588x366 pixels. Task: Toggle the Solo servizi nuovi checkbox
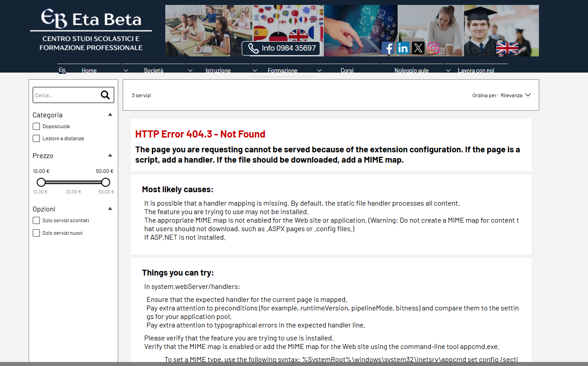pos(37,233)
